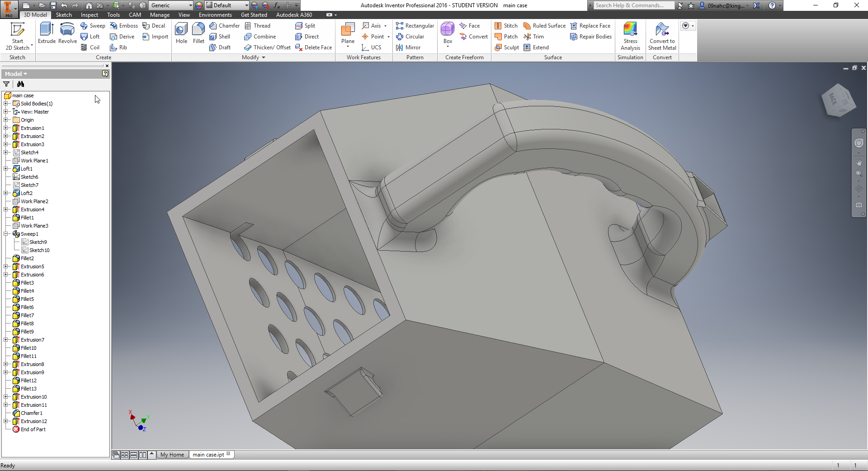Expand the Solid Bodies(1) folder
This screenshot has height=471, width=868.
(x=6, y=104)
